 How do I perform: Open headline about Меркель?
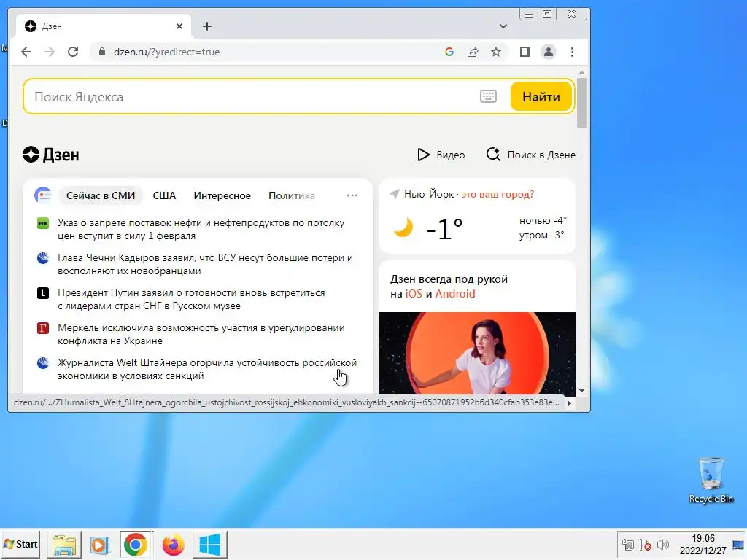pos(201,334)
